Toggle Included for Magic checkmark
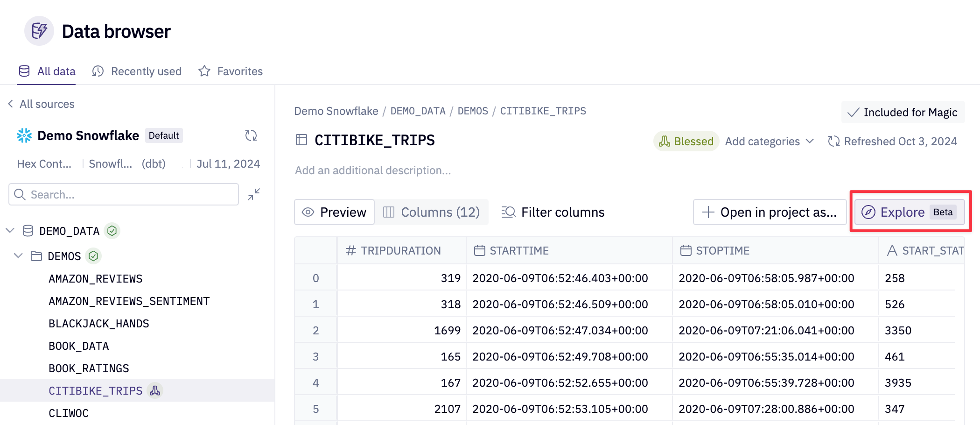Viewport: 980px width, 425px height. pos(903,113)
